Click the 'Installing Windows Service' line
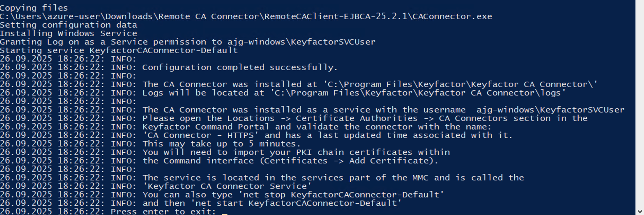 (x=68, y=33)
